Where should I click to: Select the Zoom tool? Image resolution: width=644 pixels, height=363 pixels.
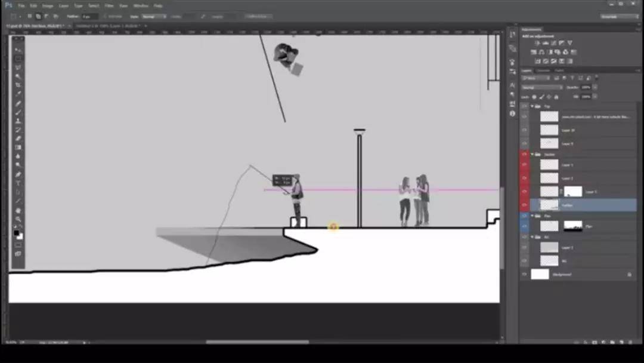click(18, 219)
